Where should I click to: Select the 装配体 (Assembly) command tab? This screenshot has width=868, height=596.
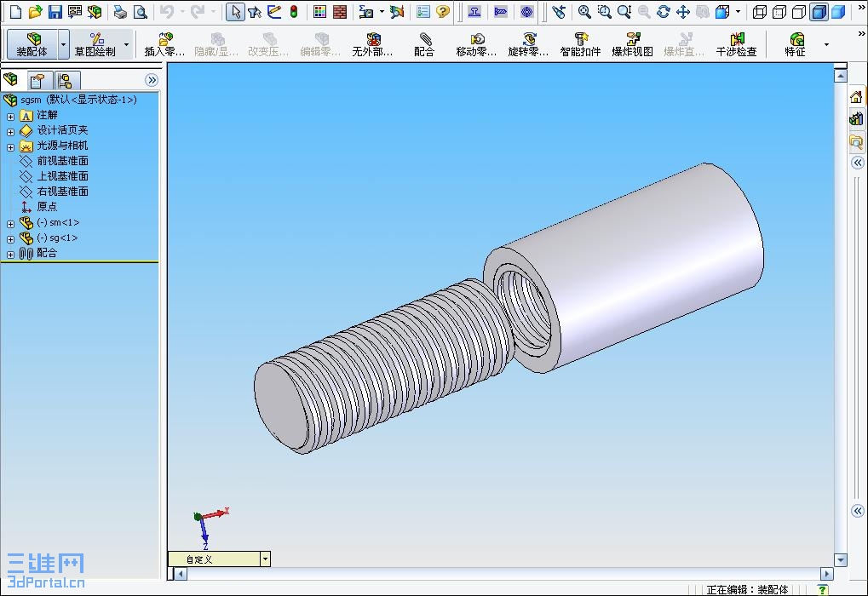coord(32,44)
